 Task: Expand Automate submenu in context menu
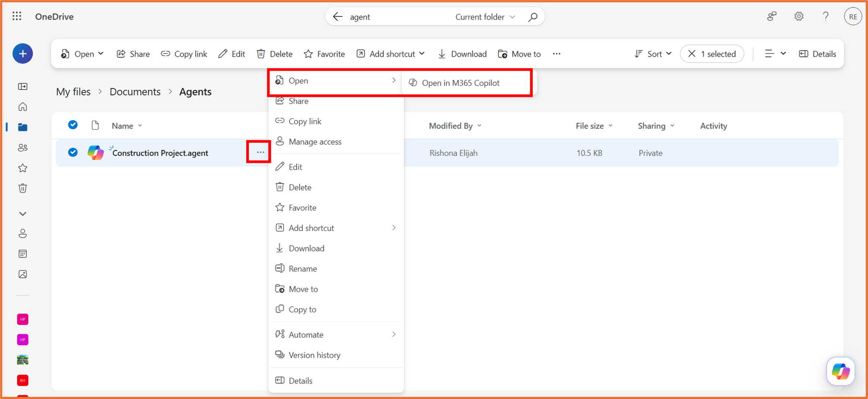(x=336, y=335)
